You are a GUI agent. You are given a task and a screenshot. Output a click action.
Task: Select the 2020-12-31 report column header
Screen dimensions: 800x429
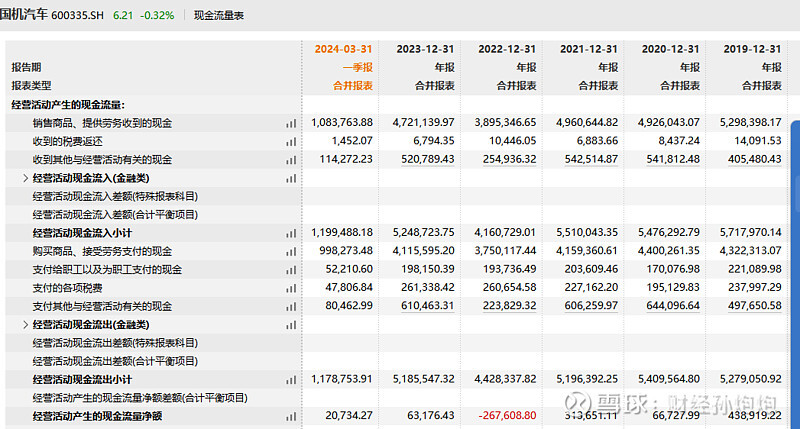tap(670, 49)
